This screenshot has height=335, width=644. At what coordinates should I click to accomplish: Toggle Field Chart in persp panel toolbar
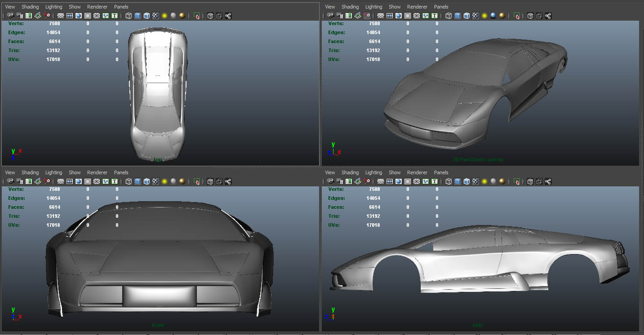click(x=417, y=16)
